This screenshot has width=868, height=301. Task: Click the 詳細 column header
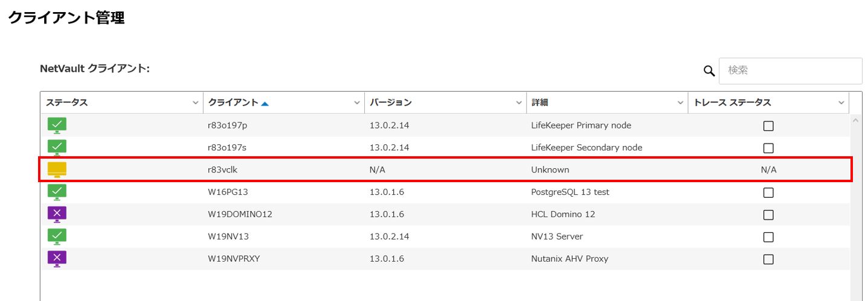click(539, 103)
